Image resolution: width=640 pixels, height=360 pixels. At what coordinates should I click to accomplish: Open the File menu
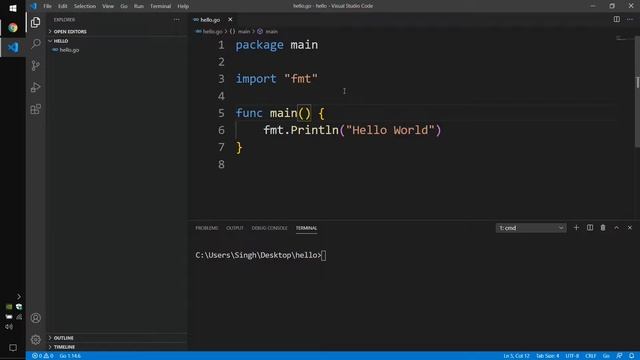pyautogui.click(x=47, y=6)
